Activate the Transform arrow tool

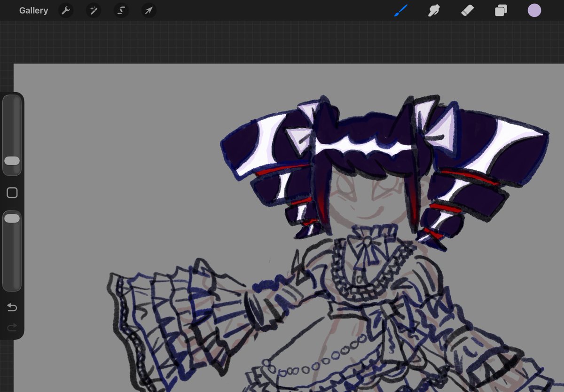coord(149,10)
